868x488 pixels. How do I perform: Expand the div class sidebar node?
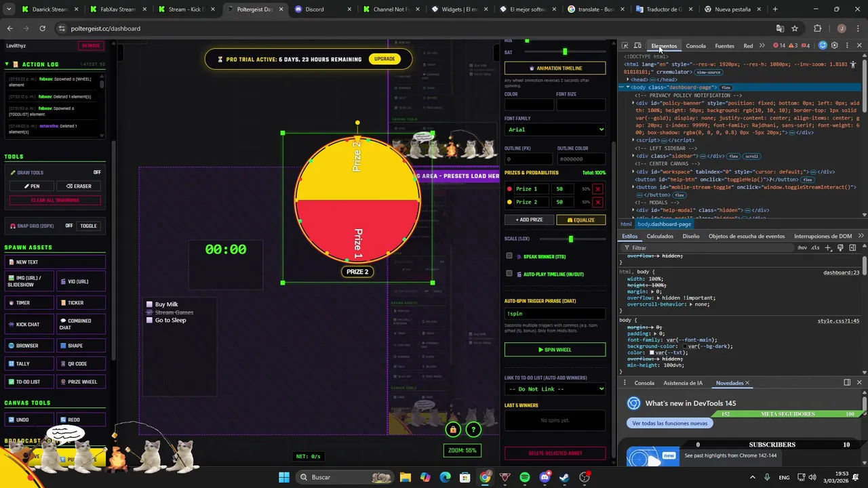point(633,156)
